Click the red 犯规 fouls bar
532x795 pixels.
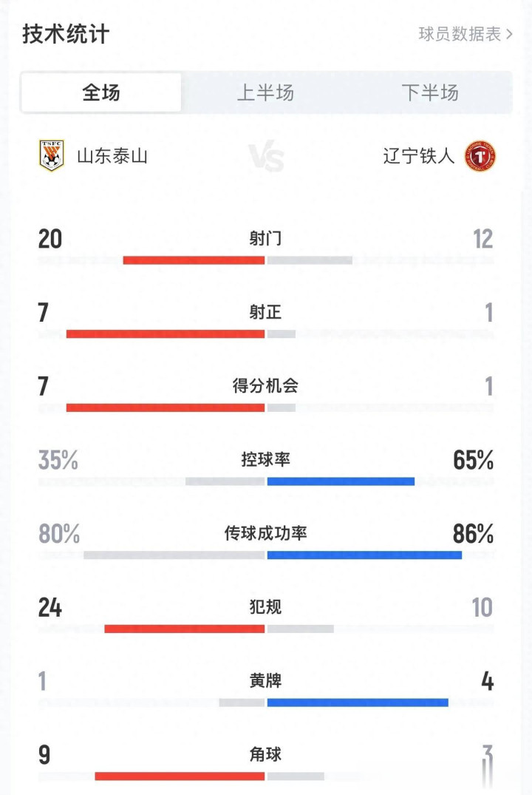[184, 629]
